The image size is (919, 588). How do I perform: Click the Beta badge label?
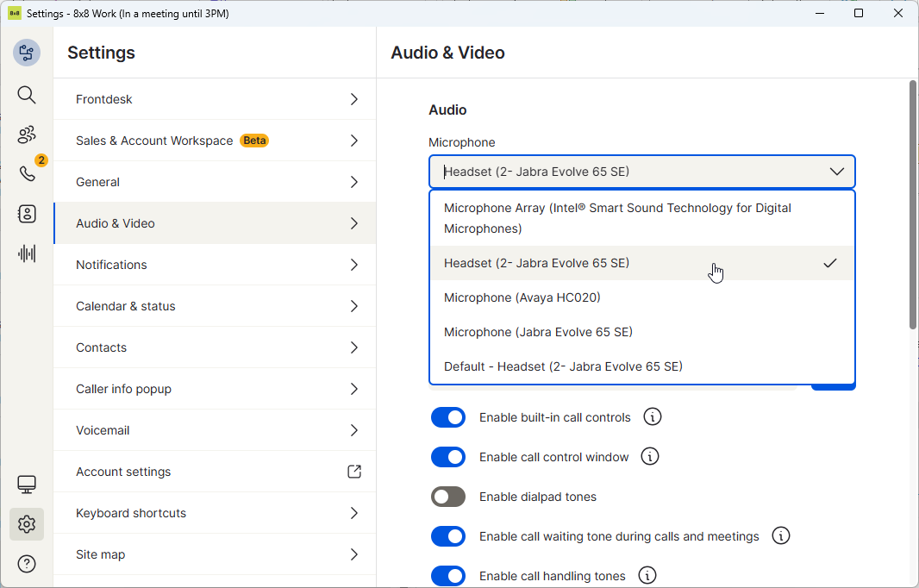pos(254,141)
